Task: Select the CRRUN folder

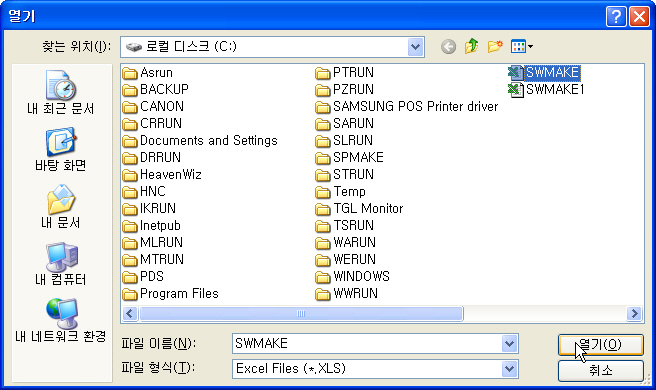Action: (x=152, y=124)
